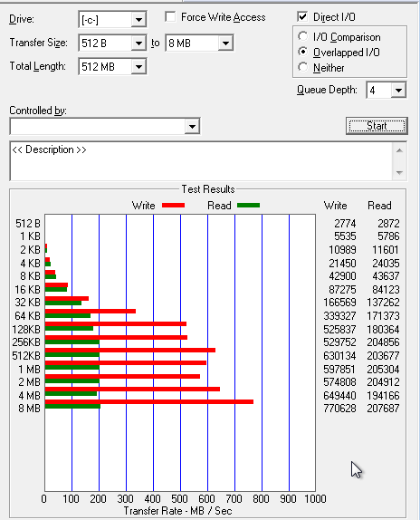
Task: Click the Start button
Action: 377,126
